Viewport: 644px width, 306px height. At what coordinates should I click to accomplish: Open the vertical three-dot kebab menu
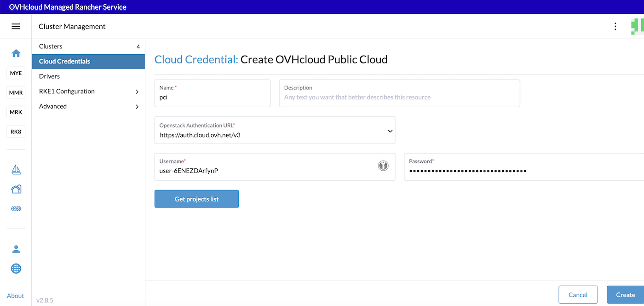(x=615, y=26)
